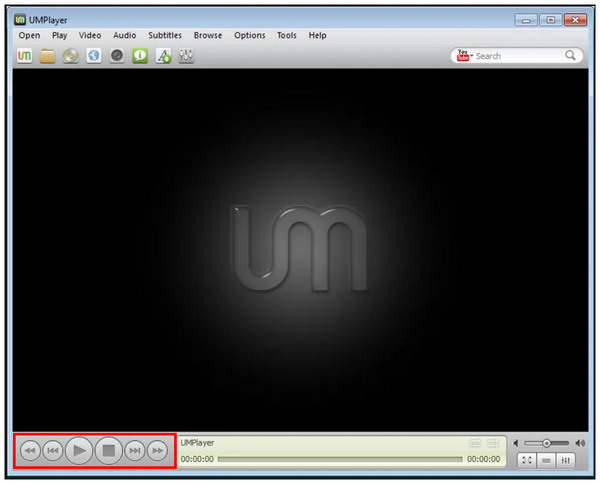600x484 pixels.
Task: Focus the YouTube Search input field
Action: pyautogui.click(x=518, y=56)
